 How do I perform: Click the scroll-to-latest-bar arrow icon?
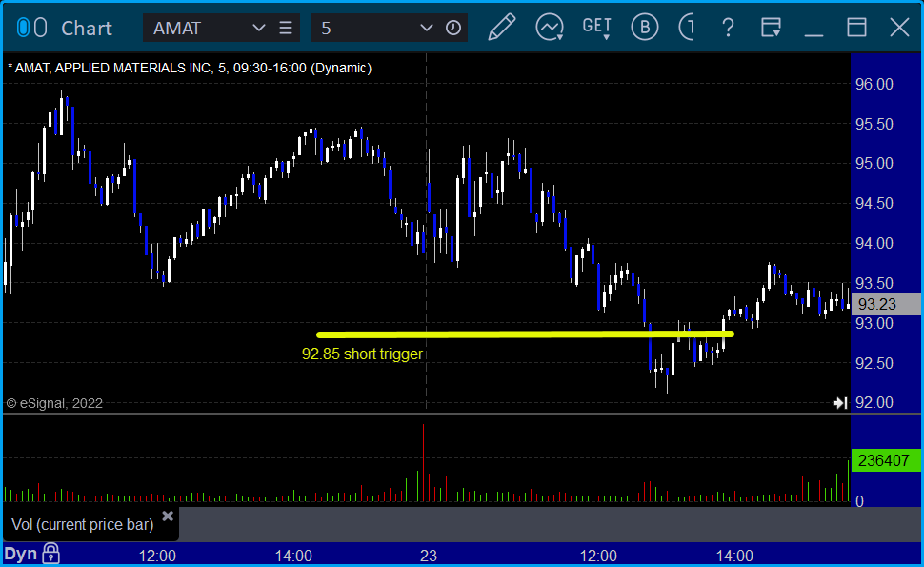[840, 403]
